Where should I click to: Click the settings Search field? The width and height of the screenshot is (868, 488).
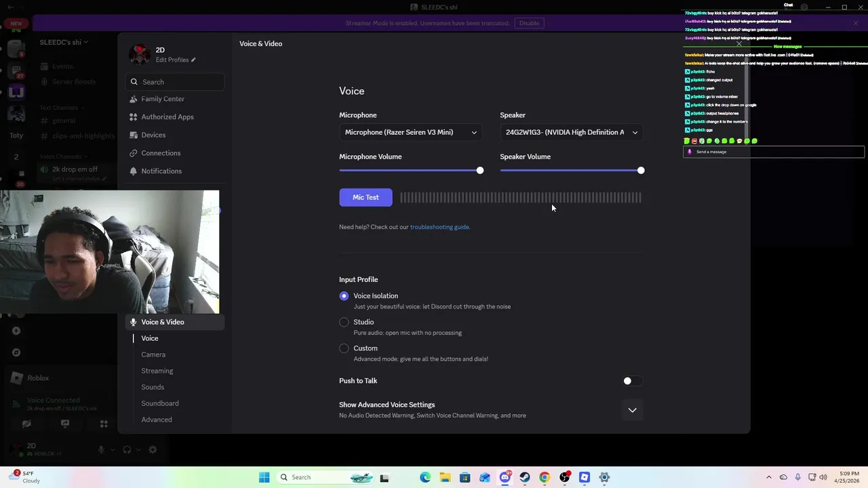(174, 82)
